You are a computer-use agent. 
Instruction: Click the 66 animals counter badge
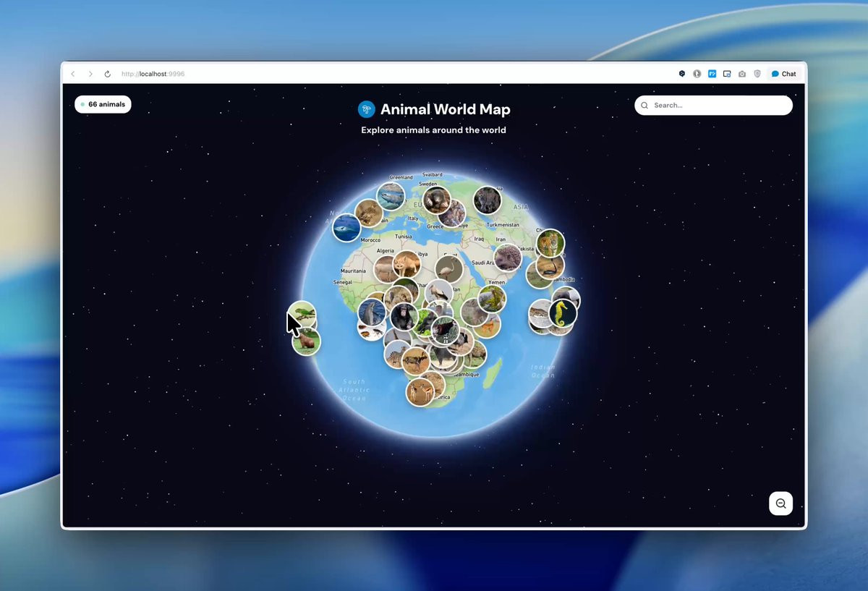coord(103,104)
